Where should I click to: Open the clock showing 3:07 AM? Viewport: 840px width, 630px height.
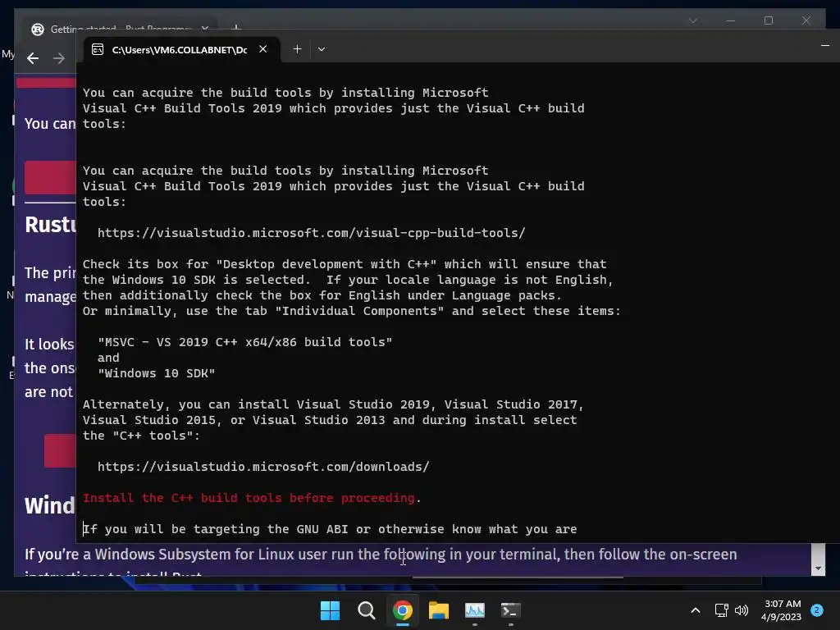click(782, 610)
